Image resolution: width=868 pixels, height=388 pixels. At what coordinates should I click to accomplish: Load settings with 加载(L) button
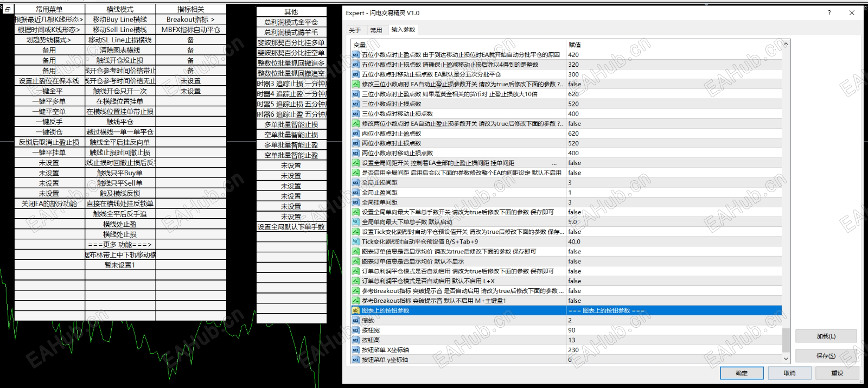[826, 336]
